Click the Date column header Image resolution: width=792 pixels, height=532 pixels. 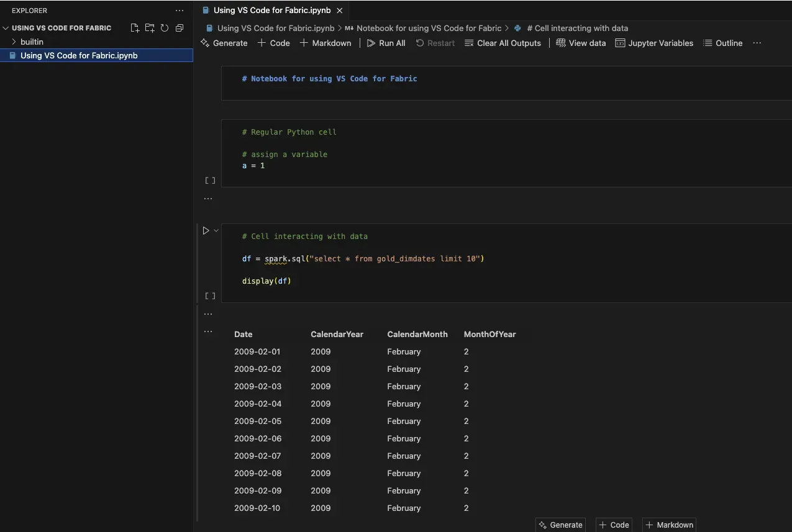tap(244, 334)
